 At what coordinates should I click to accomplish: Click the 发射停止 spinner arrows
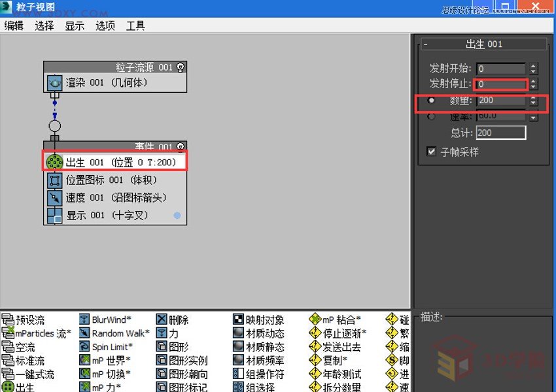(533, 84)
